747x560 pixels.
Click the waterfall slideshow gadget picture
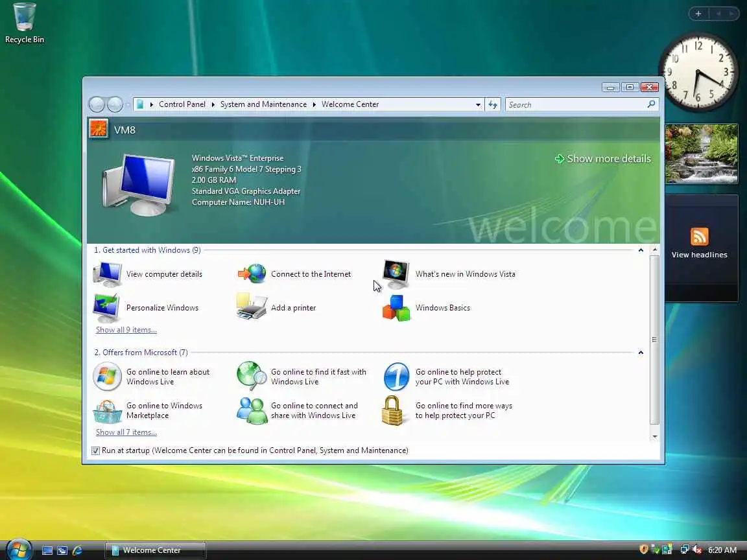(701, 154)
